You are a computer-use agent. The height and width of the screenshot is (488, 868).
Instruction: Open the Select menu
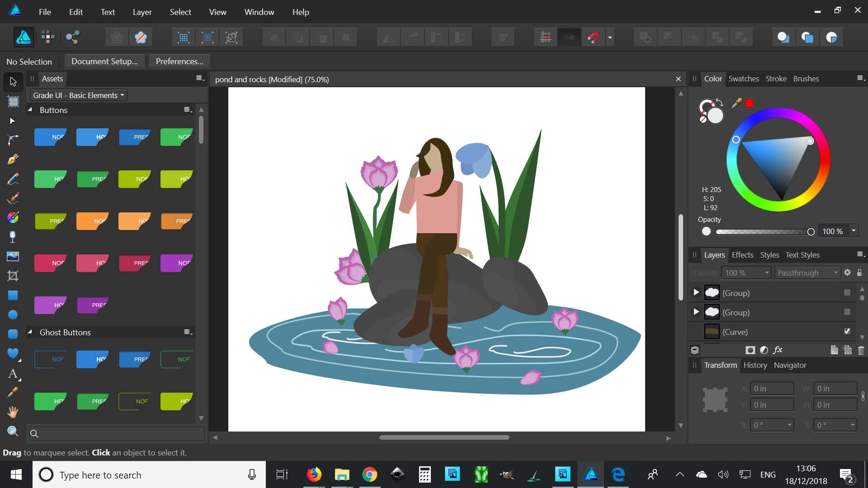point(180,12)
